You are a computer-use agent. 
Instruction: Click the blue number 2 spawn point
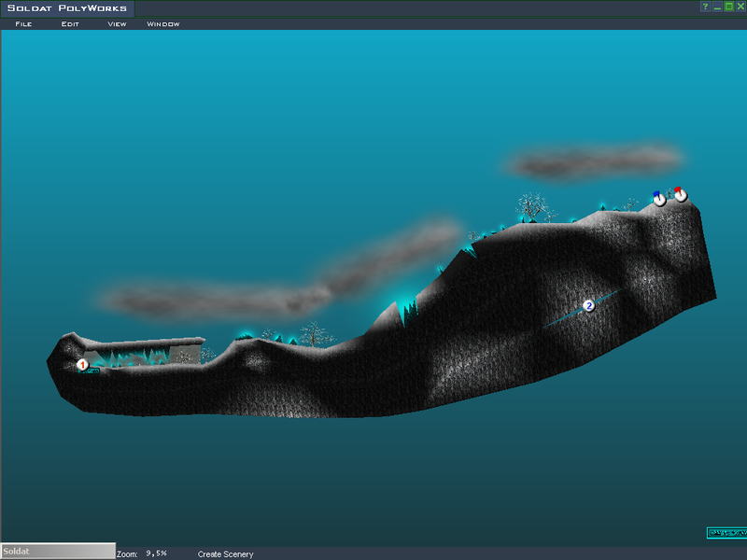click(x=588, y=305)
